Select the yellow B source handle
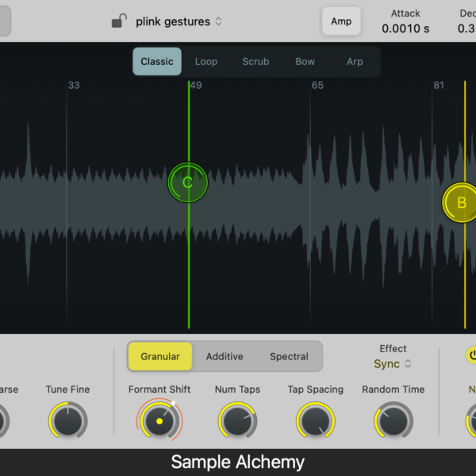476x476 pixels. pos(461,202)
